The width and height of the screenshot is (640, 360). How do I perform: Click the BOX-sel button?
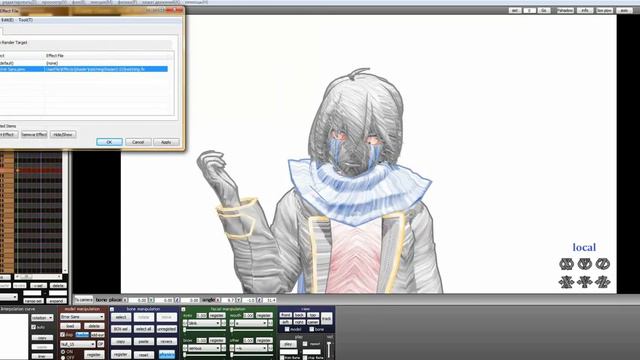point(121,329)
